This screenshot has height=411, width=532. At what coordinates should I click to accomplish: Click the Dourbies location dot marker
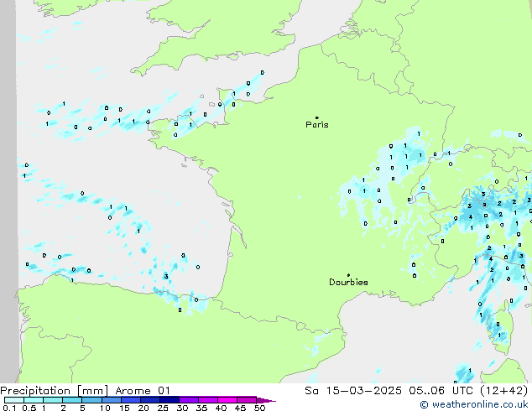[348, 275]
